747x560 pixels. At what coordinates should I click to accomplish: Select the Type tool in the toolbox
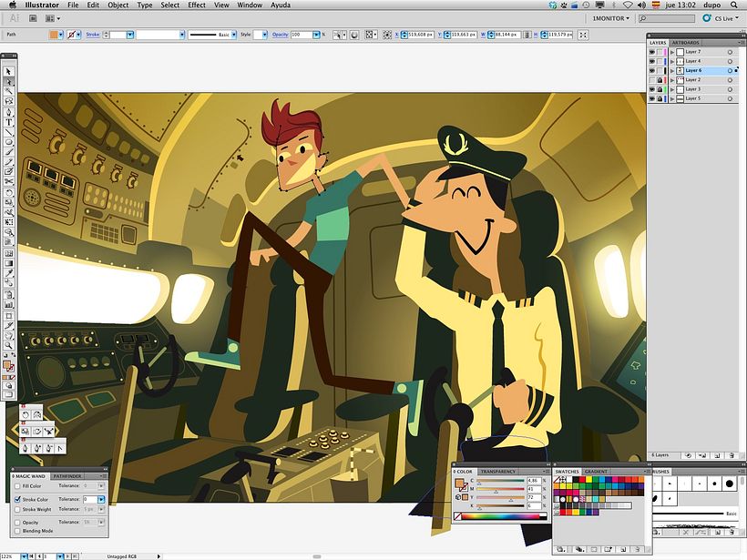[x=8, y=121]
